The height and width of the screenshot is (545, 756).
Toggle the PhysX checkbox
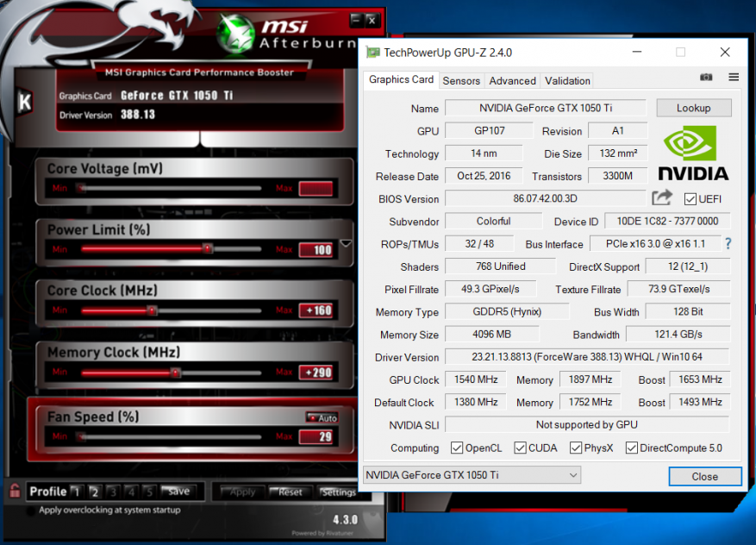point(576,448)
